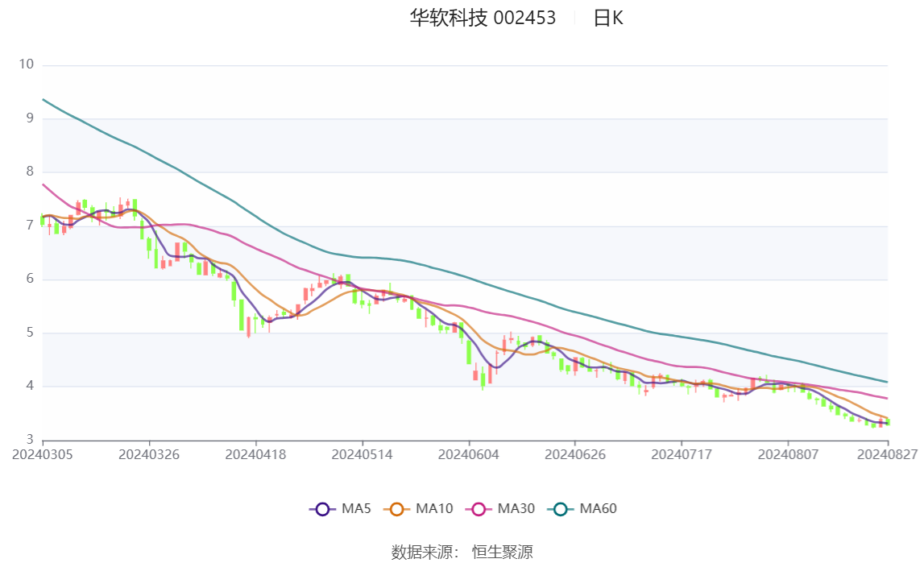
Task: Toggle the MA10 legend marker icon
Action: coord(396,509)
